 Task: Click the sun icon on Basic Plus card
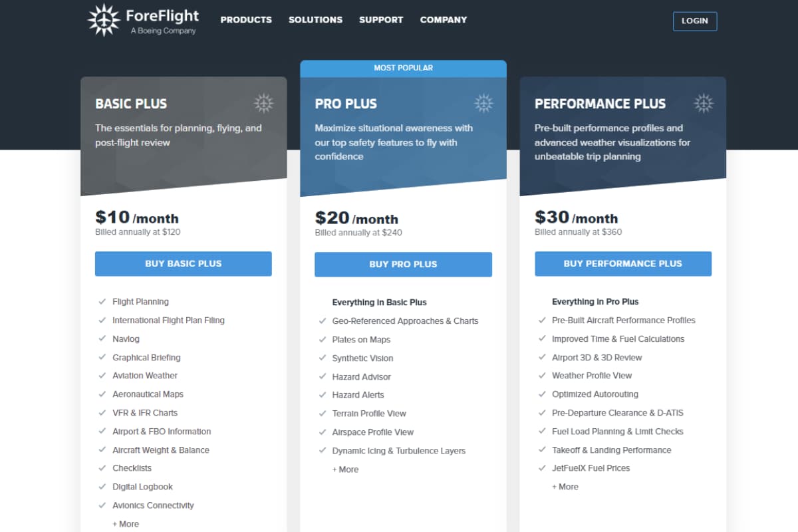pyautogui.click(x=264, y=103)
